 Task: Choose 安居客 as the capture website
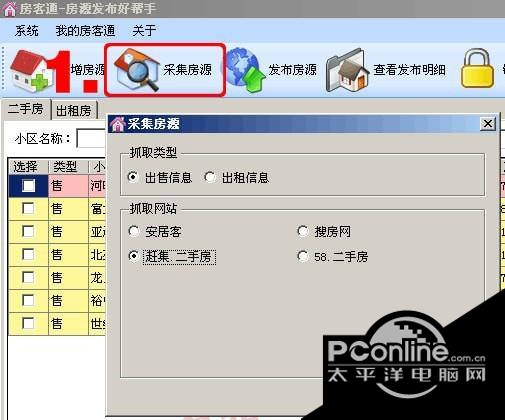point(134,231)
